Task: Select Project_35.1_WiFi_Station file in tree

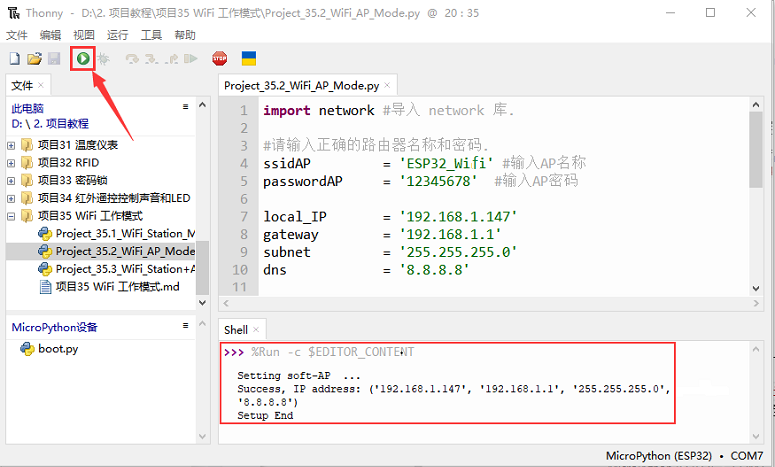Action: pos(124,234)
